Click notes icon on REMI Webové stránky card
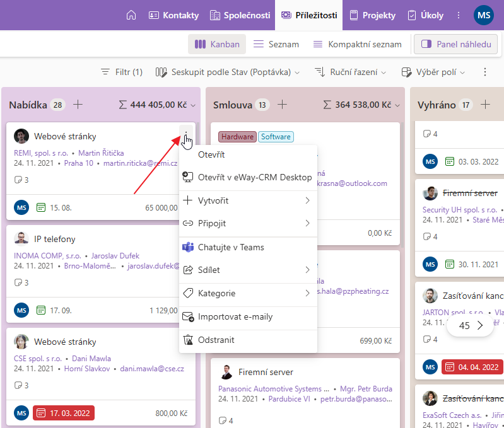Viewport: 504px width, 428px height. click(18, 180)
